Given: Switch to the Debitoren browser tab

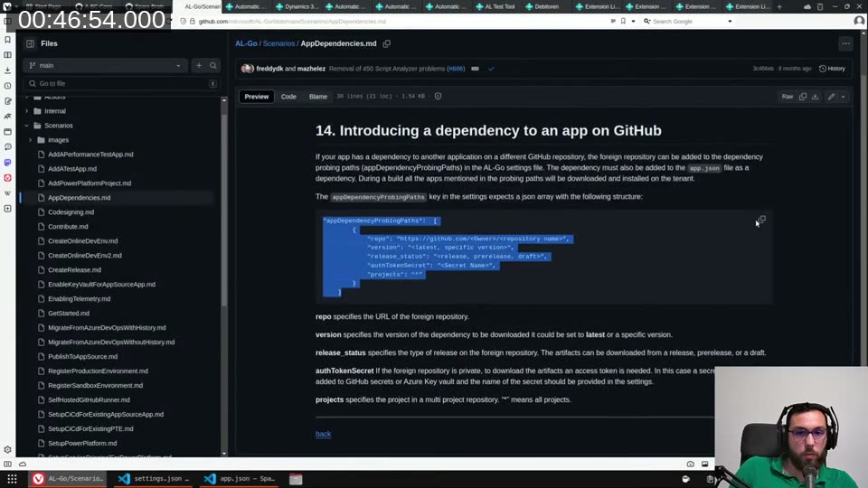Looking at the screenshot, I should (x=543, y=6).
